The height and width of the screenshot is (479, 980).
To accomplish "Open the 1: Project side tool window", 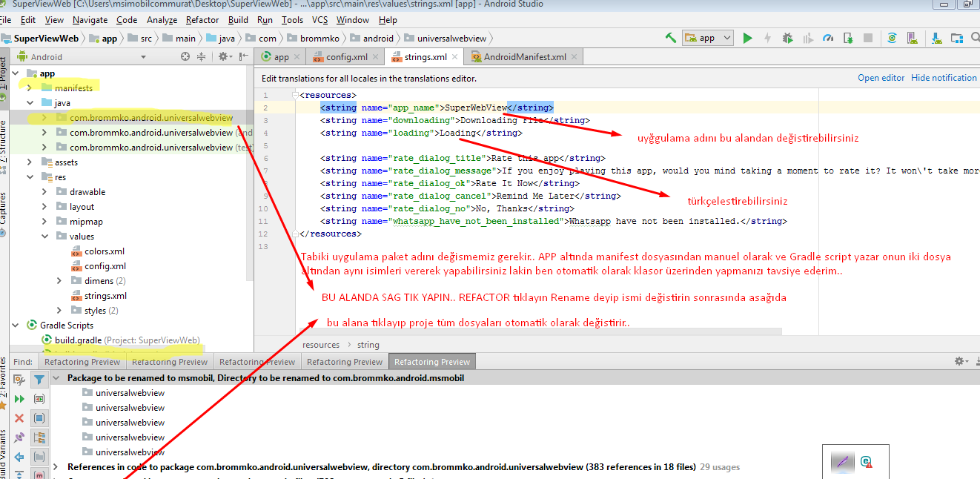I will [4, 78].
